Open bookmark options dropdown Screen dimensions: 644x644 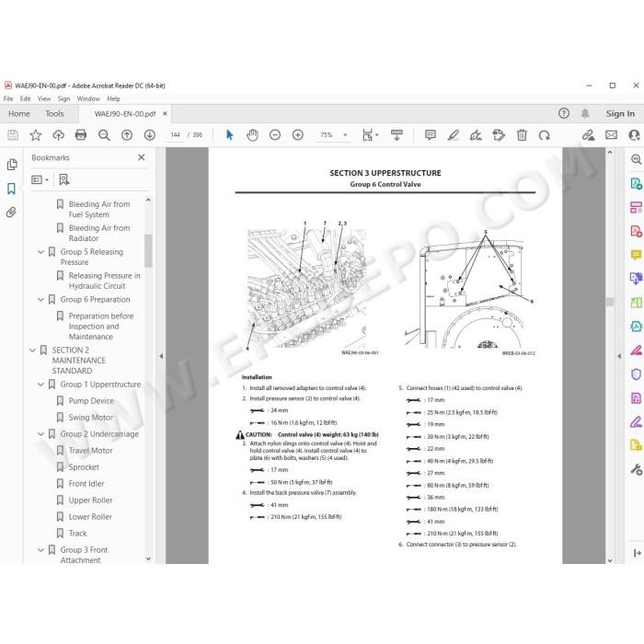(x=40, y=180)
